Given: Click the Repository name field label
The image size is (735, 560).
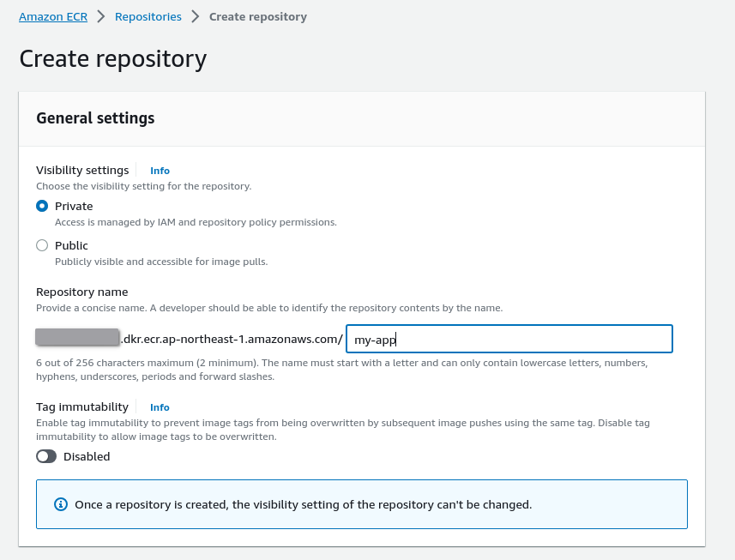Looking at the screenshot, I should point(81,292).
